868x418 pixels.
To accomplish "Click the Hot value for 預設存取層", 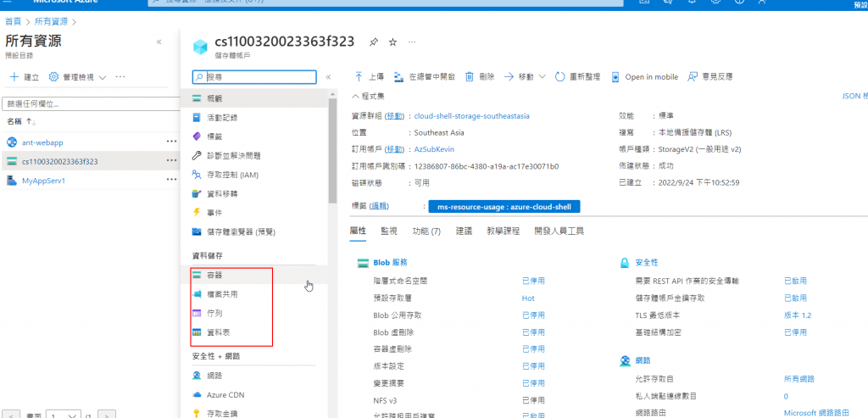I will pos(528,298).
